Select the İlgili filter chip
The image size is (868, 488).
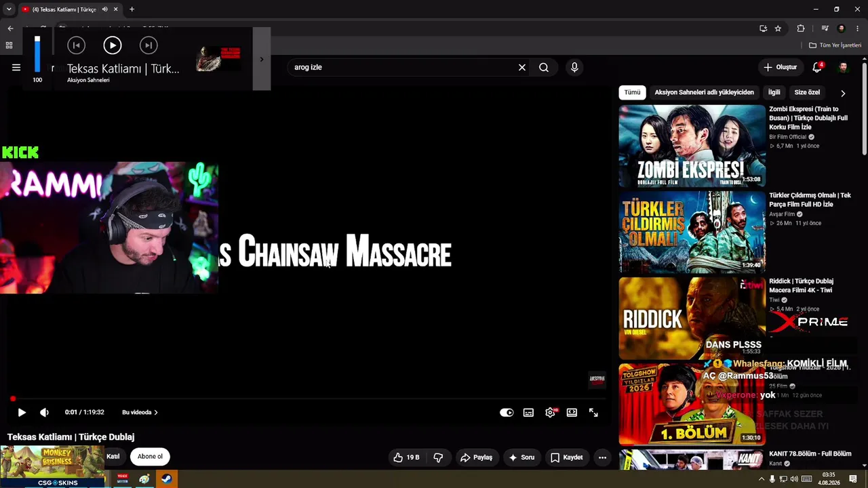[774, 92]
